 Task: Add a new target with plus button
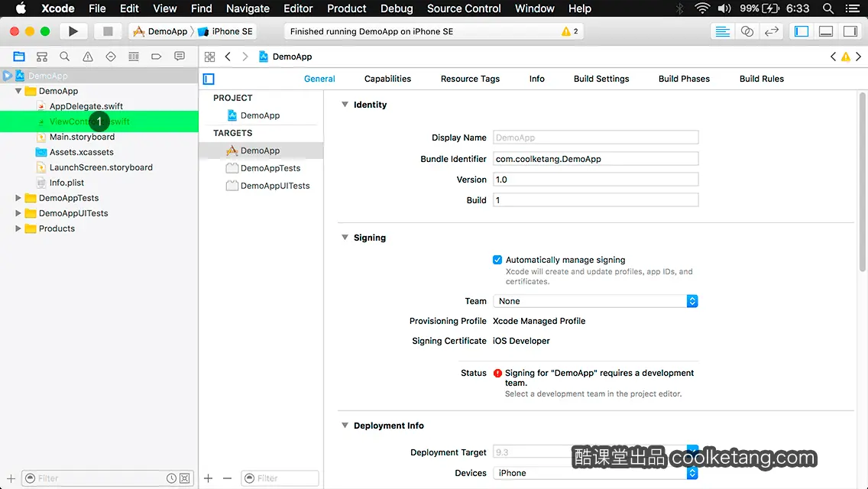click(x=208, y=478)
